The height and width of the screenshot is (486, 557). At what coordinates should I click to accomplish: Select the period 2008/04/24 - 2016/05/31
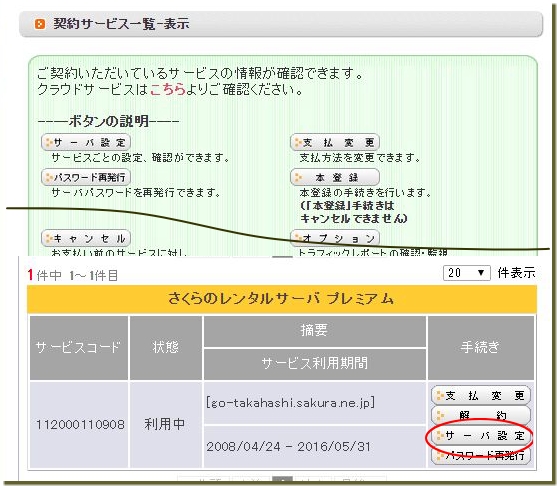point(288,446)
